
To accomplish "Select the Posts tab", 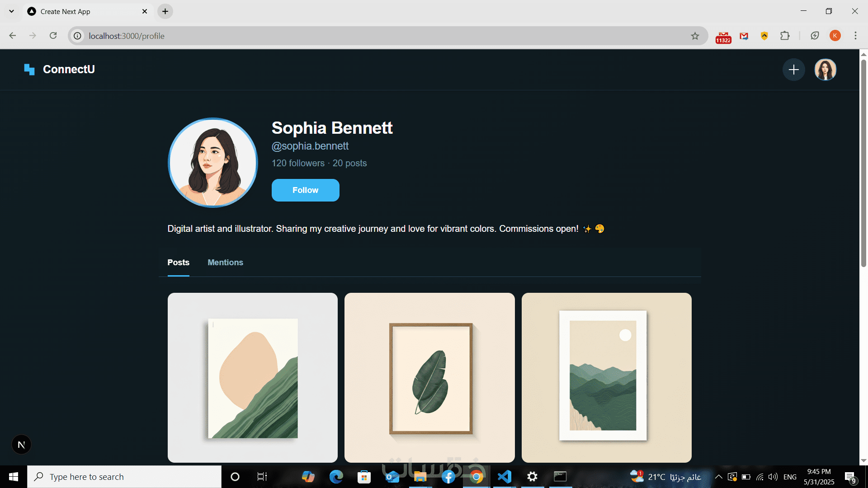I will pyautogui.click(x=178, y=263).
